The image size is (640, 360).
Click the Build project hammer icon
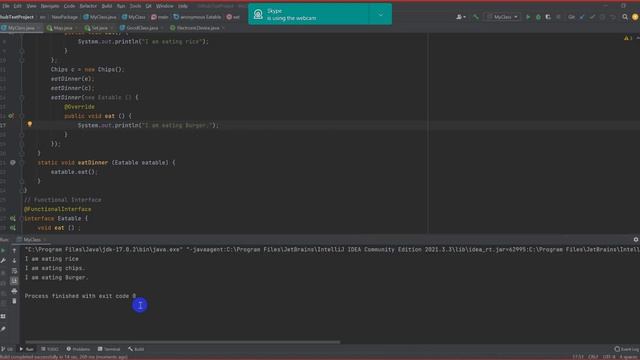point(476,17)
